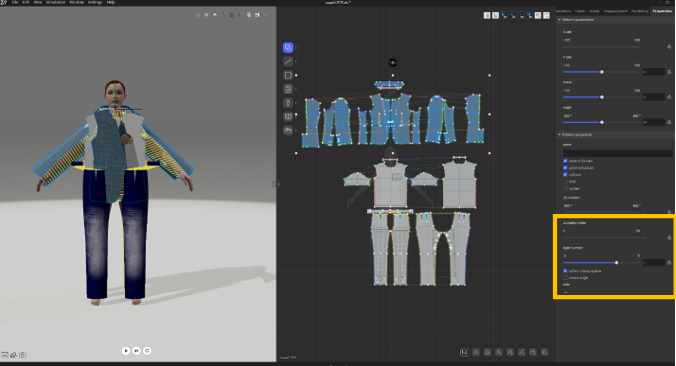Switch to the Shaping board tab

pos(616,11)
